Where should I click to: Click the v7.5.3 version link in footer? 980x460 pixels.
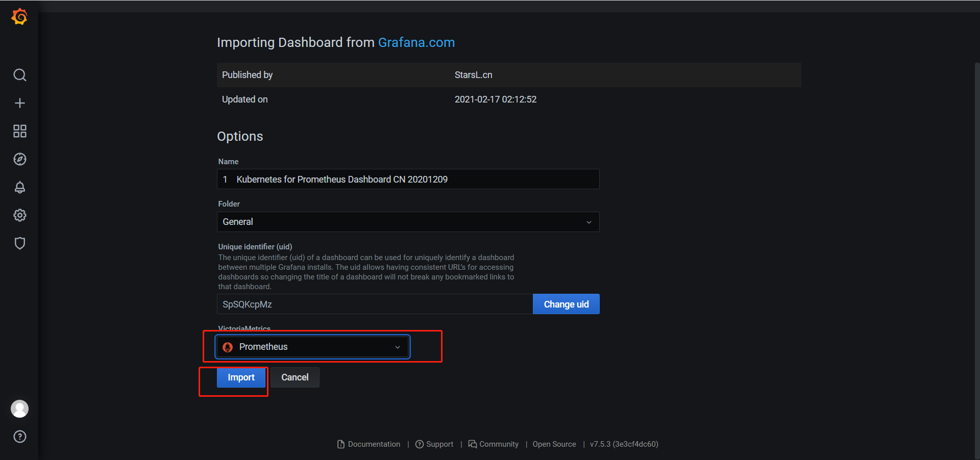(x=624, y=444)
